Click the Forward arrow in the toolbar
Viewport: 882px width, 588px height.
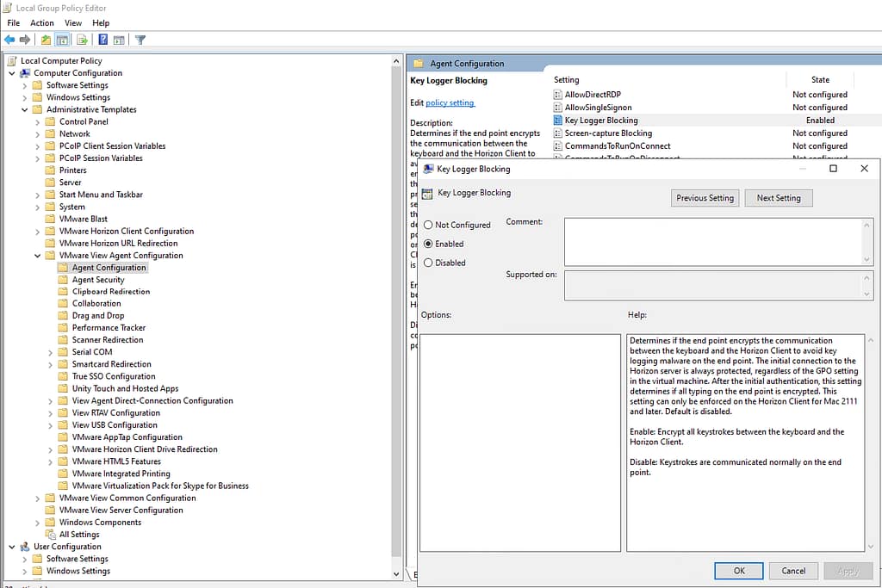click(x=25, y=40)
